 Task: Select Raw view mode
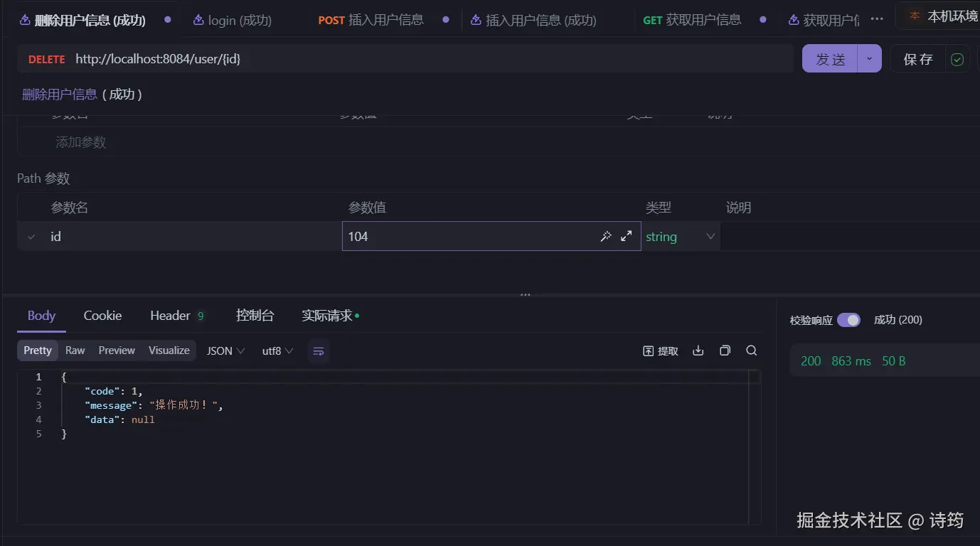tap(75, 350)
